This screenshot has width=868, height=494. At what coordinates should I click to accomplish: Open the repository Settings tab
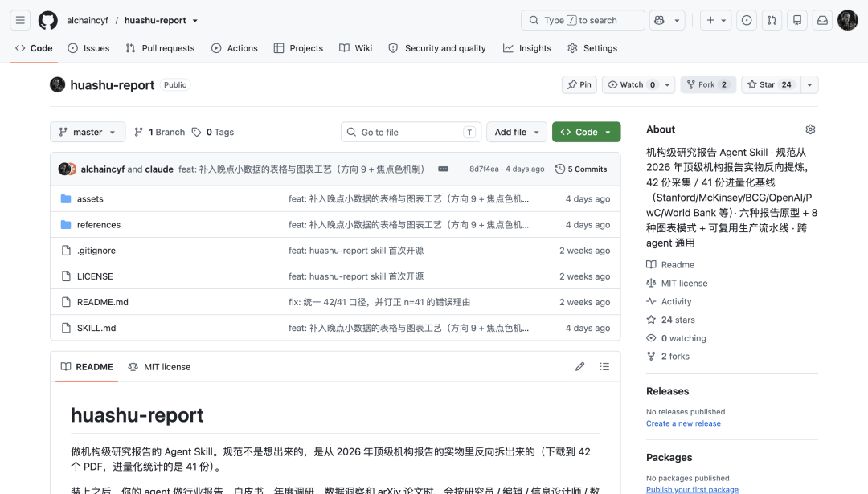592,48
